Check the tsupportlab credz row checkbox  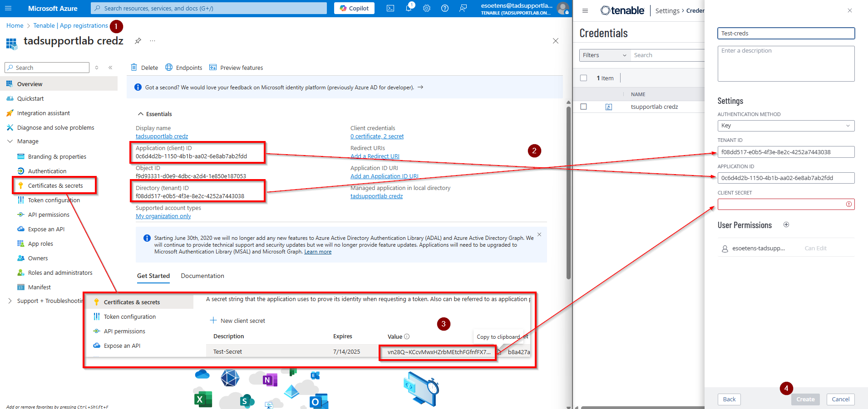[583, 107]
